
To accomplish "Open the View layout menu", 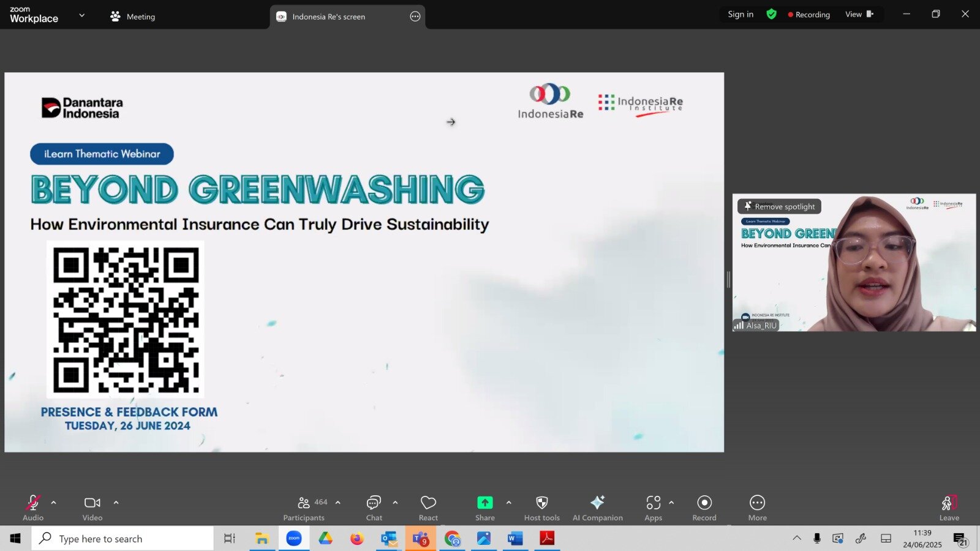I will 860,14.
